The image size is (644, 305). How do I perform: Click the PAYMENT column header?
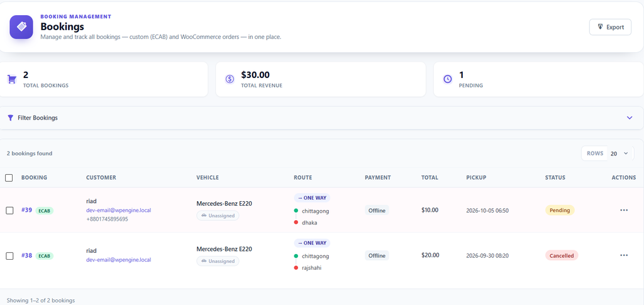[378, 178]
